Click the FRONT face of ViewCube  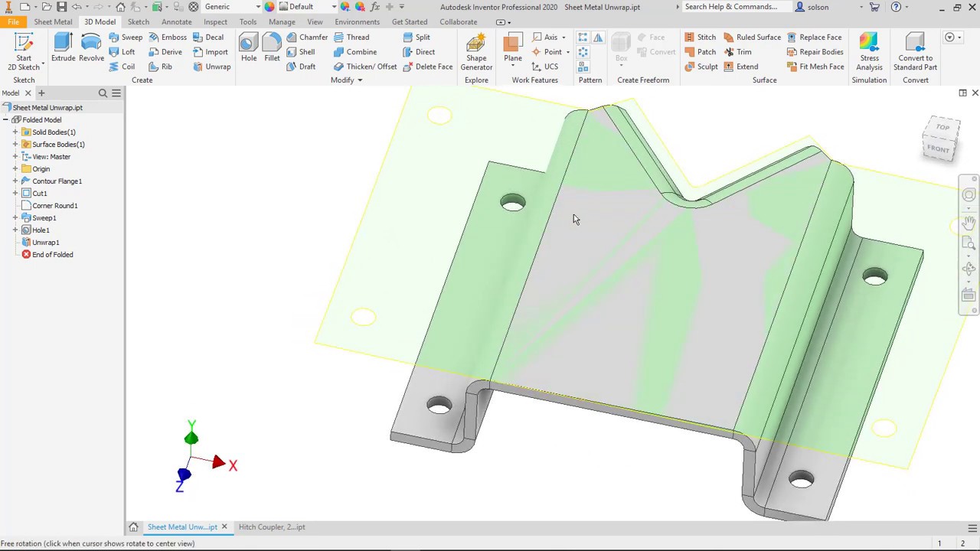point(938,148)
